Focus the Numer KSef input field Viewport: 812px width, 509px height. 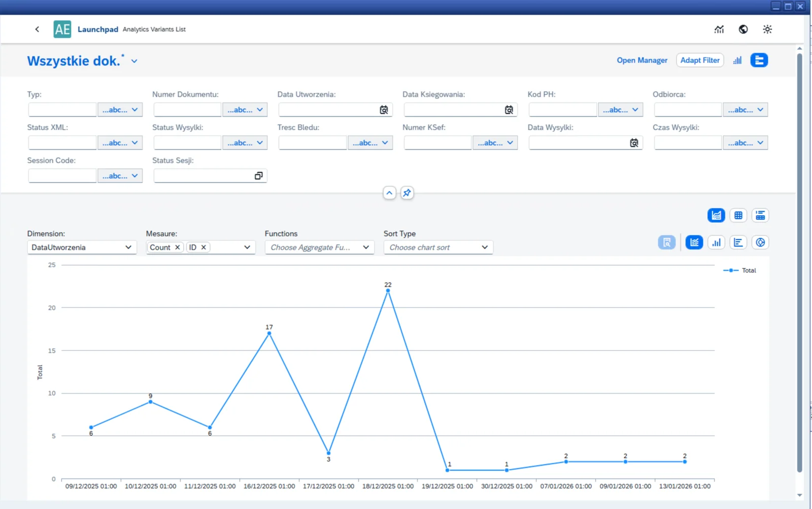pyautogui.click(x=437, y=143)
